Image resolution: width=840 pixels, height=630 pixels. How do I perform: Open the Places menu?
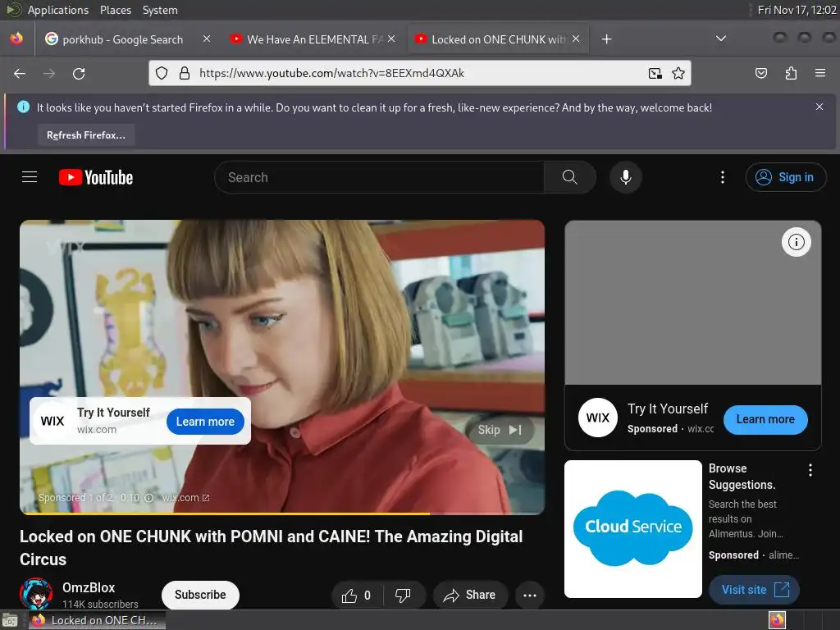click(115, 10)
